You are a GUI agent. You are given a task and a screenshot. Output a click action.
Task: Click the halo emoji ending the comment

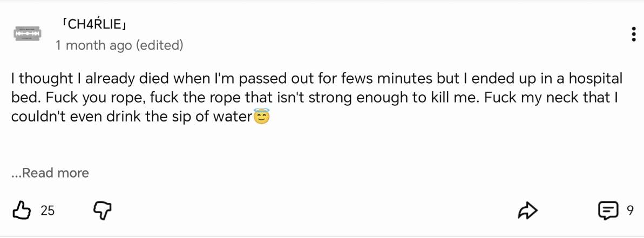tap(262, 117)
